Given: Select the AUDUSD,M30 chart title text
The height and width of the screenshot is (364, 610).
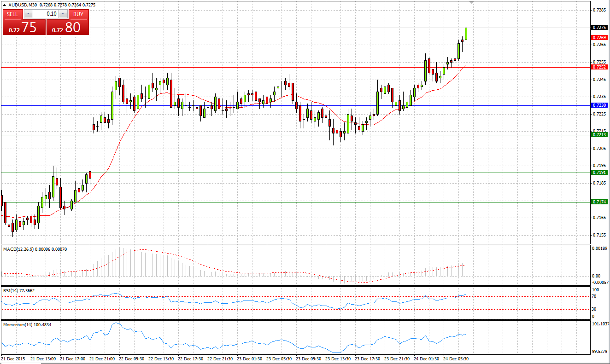Looking at the screenshot, I should pos(23,5).
